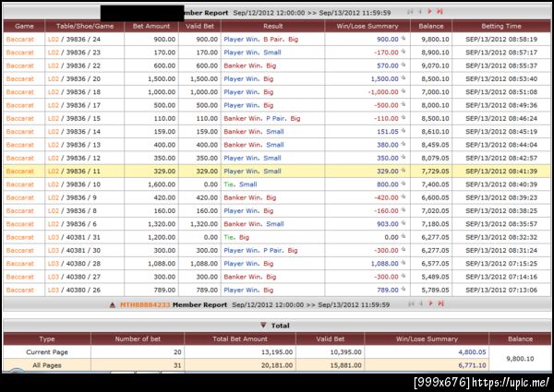
Task: Go to next page in top pager
Action: point(429,12)
